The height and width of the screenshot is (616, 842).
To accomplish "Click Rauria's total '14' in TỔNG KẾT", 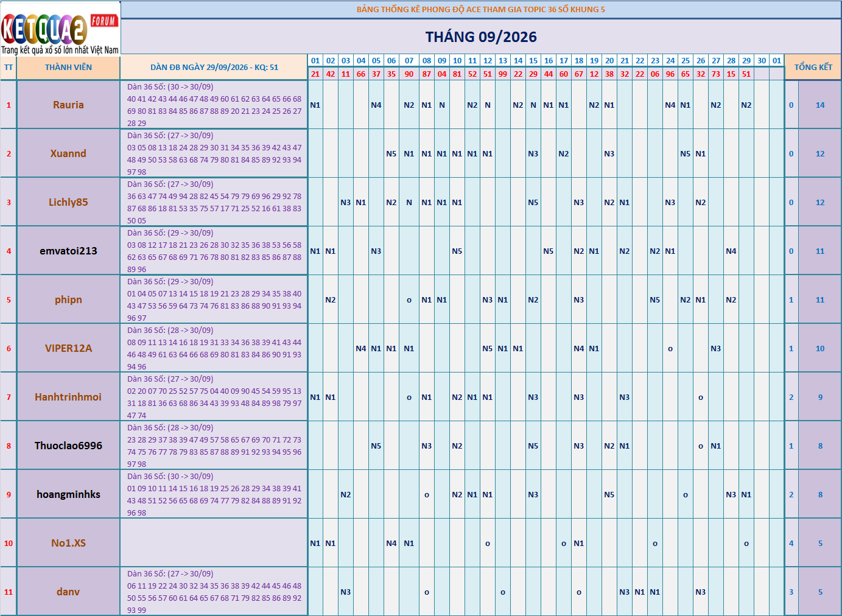I will [820, 105].
